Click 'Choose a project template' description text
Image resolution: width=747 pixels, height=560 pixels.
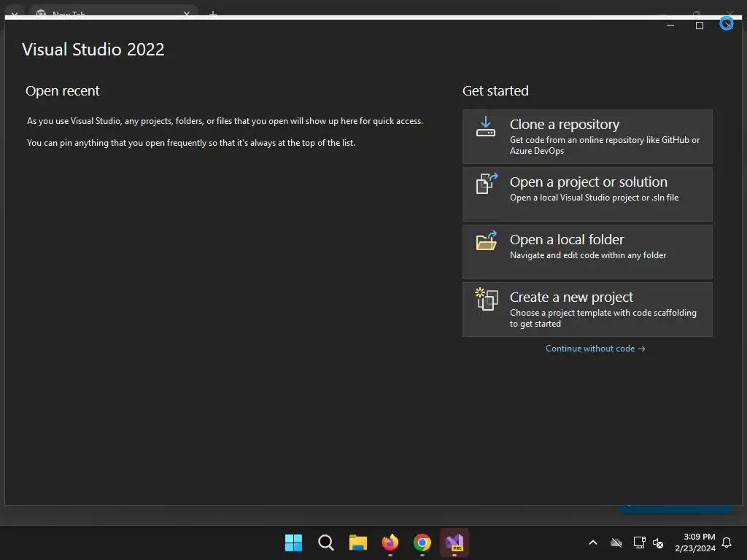[603, 318]
